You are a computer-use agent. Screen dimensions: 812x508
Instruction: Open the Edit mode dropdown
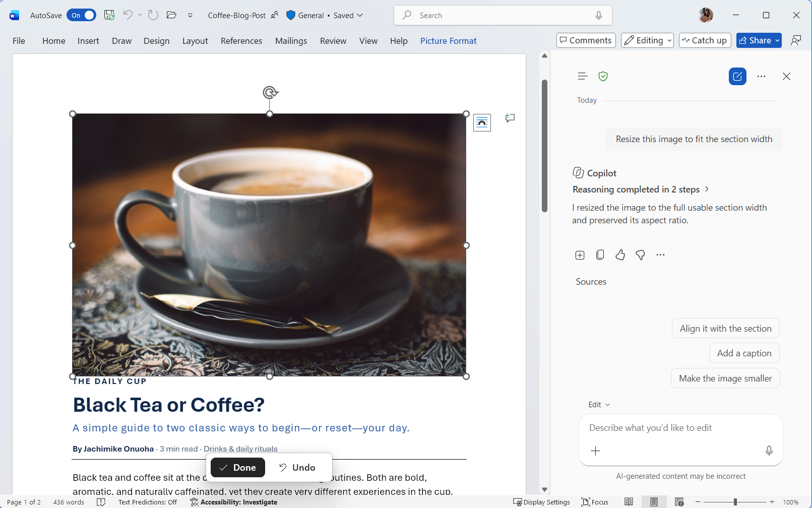(x=599, y=404)
